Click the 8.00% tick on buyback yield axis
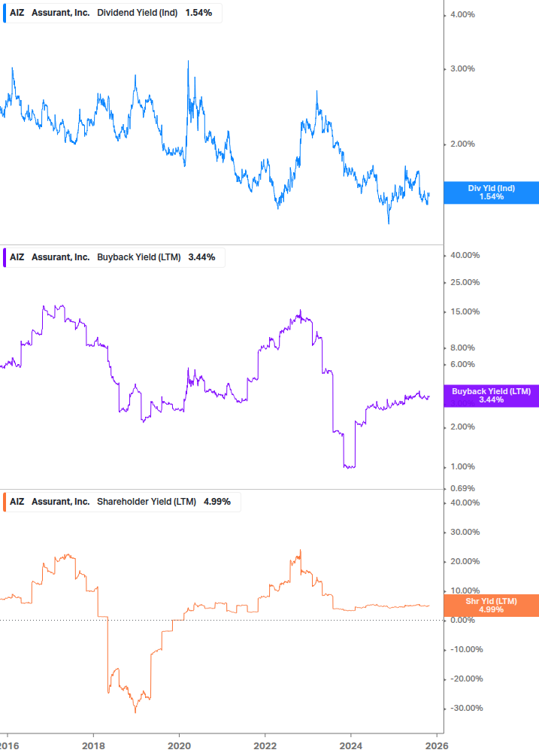Image resolution: width=539 pixels, height=756 pixels. pyautogui.click(x=462, y=348)
